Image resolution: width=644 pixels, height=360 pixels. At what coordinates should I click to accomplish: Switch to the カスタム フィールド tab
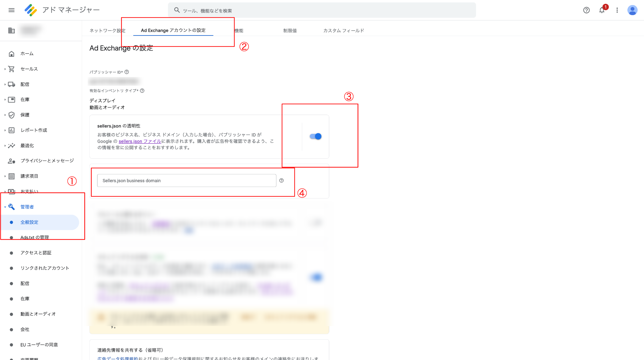344,30
